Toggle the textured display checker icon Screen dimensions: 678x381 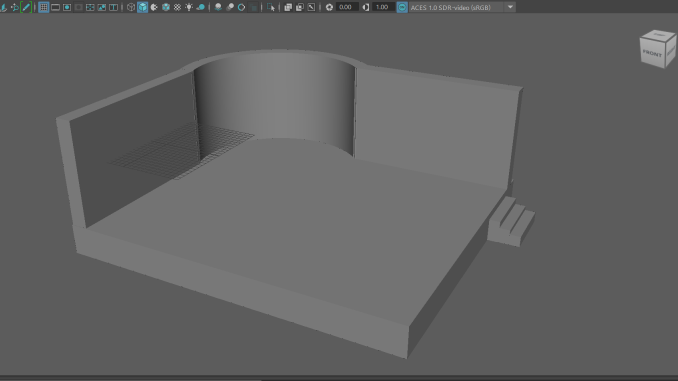coord(178,7)
